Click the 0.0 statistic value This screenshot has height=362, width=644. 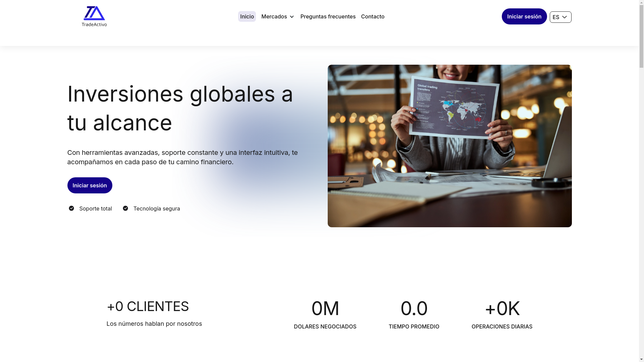pyautogui.click(x=414, y=308)
